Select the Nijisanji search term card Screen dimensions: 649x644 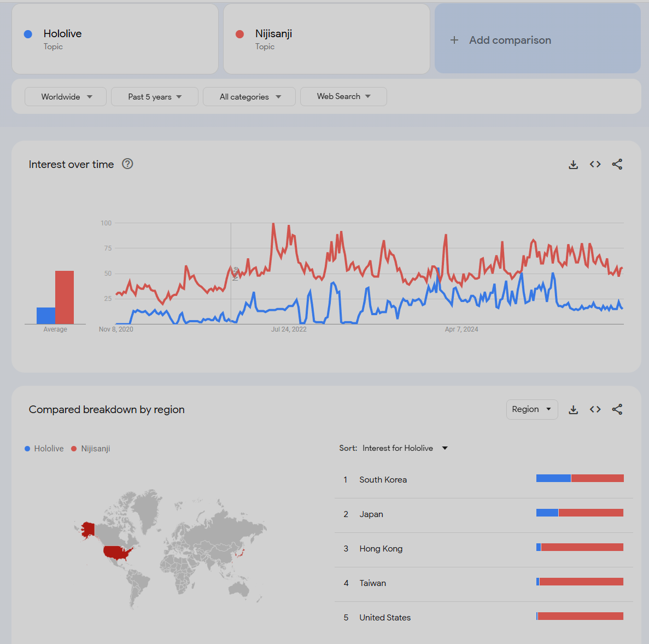(326, 39)
